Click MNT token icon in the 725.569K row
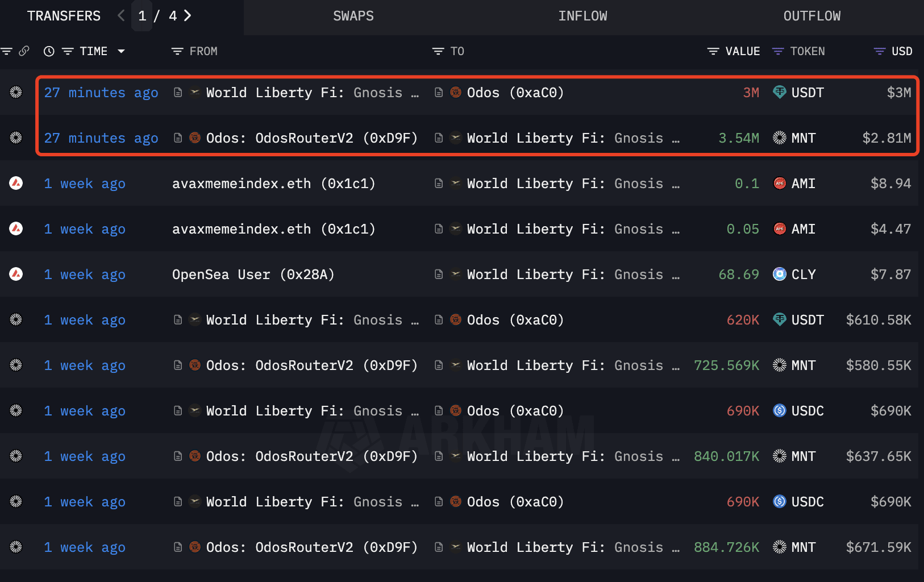Screen dimensions: 924x582 780,365
